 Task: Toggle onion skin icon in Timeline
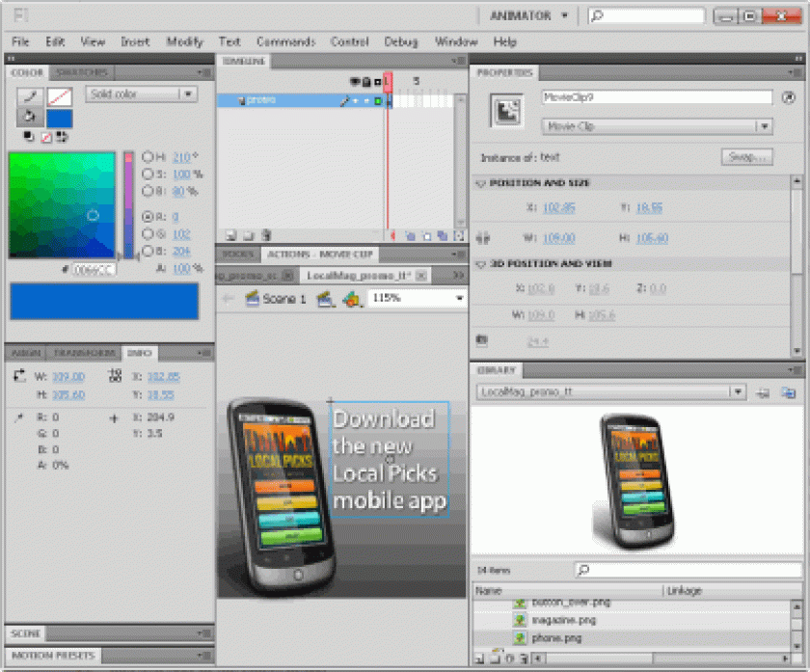tap(410, 236)
